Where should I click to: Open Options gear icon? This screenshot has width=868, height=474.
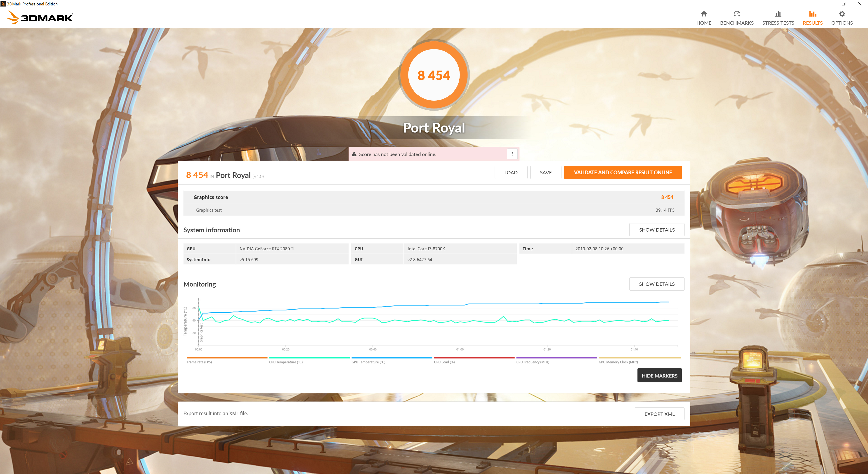842,14
